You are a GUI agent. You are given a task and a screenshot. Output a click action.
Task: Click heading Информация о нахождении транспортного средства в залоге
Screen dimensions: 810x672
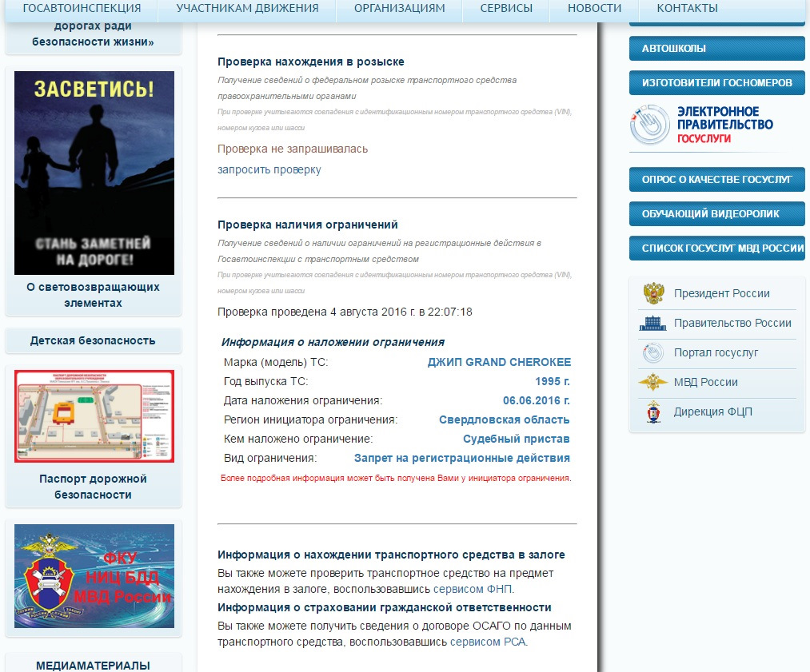point(391,555)
